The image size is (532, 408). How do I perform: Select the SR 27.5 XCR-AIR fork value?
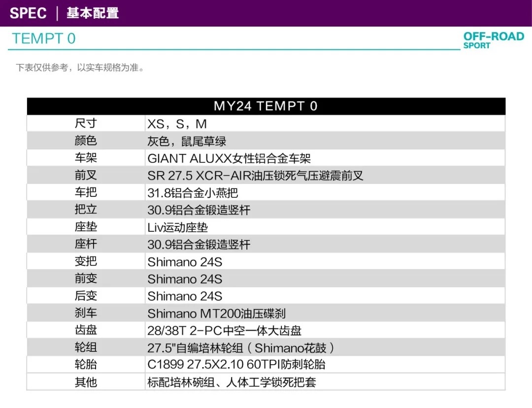[x=255, y=176]
